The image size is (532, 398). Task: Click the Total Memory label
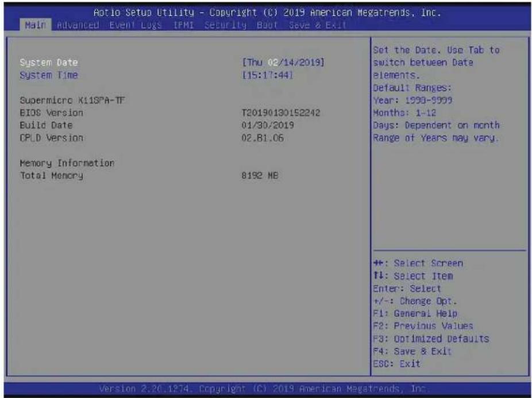pos(51,176)
